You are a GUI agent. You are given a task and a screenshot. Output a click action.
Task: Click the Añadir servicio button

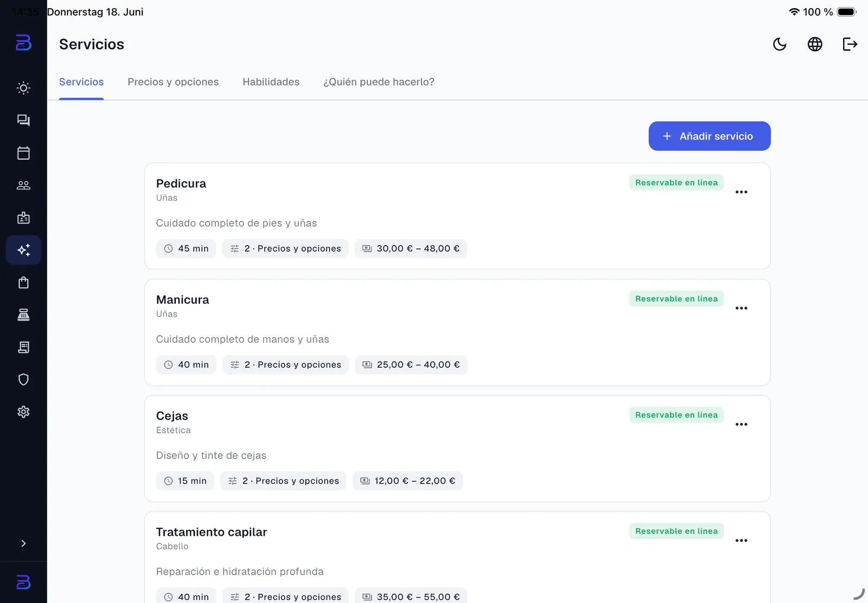point(710,136)
